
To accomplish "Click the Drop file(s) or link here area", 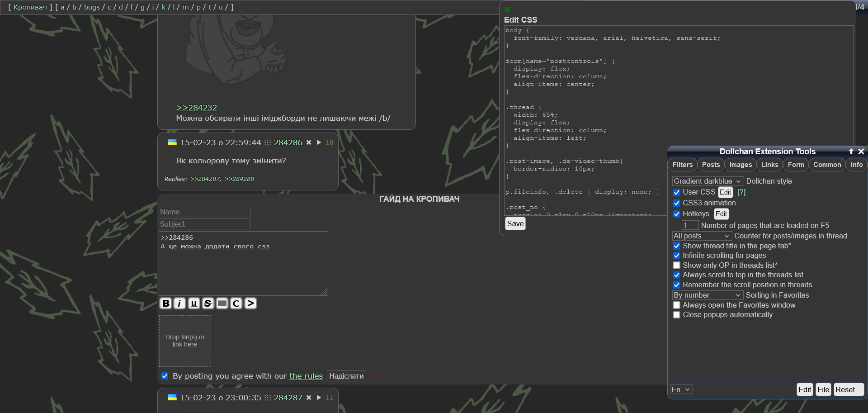I will click(185, 341).
